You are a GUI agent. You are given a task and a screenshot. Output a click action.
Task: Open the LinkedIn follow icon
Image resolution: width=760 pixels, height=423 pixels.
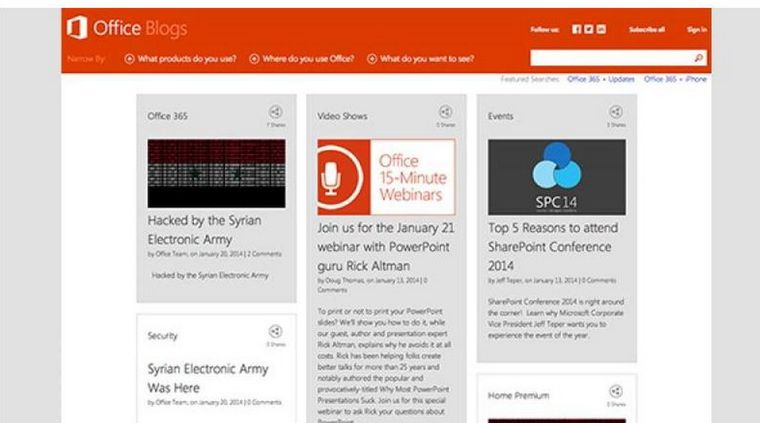coord(601,30)
